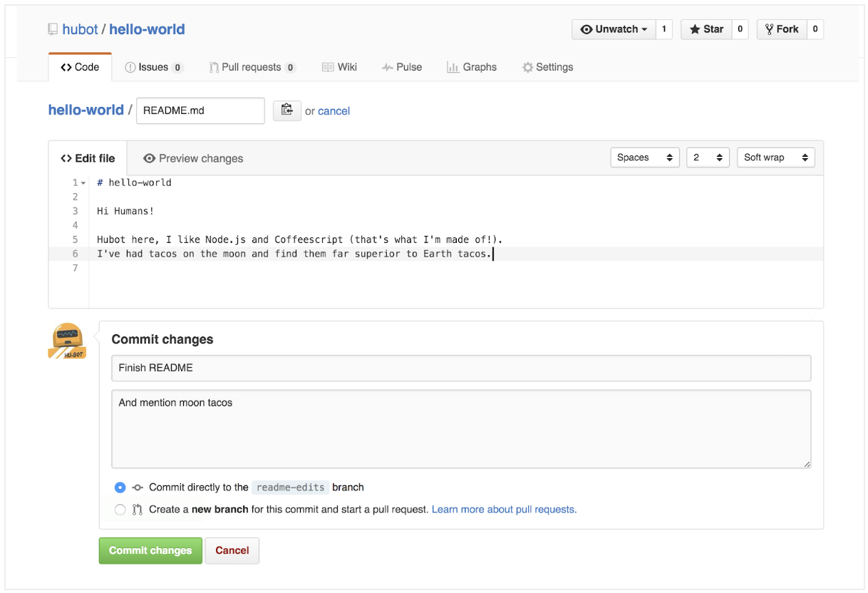Open the hello-world repository title link
Viewport: 868px width, 593px height.
[147, 29]
